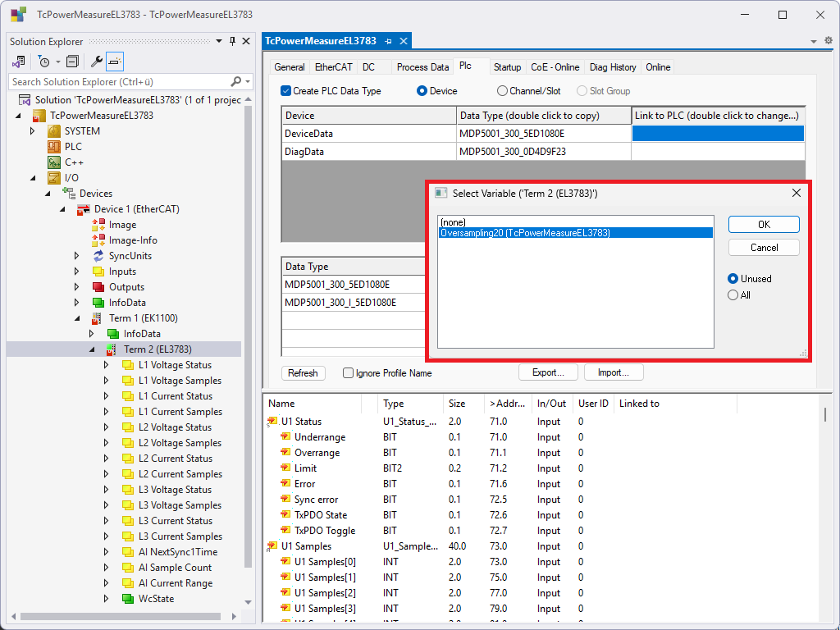Expand the SYSTEM tree node
This screenshot has width=840, height=630.
(33, 131)
